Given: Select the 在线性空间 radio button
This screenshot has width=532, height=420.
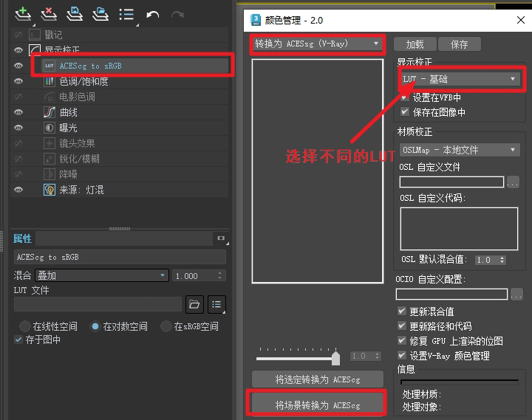Looking at the screenshot, I should 24,326.
